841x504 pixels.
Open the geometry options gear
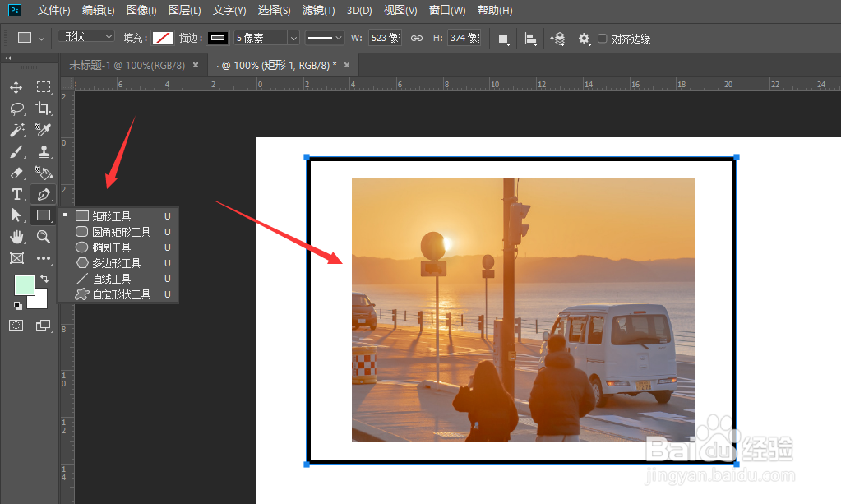coord(584,39)
